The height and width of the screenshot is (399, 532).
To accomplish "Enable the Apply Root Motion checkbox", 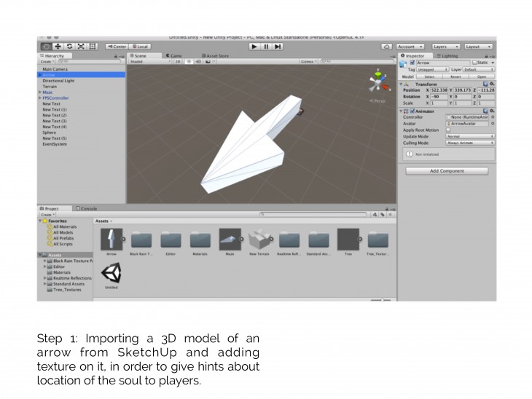I will click(x=448, y=130).
